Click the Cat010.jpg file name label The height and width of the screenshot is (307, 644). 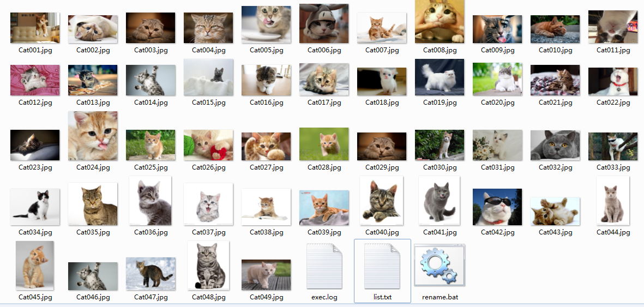(x=555, y=50)
